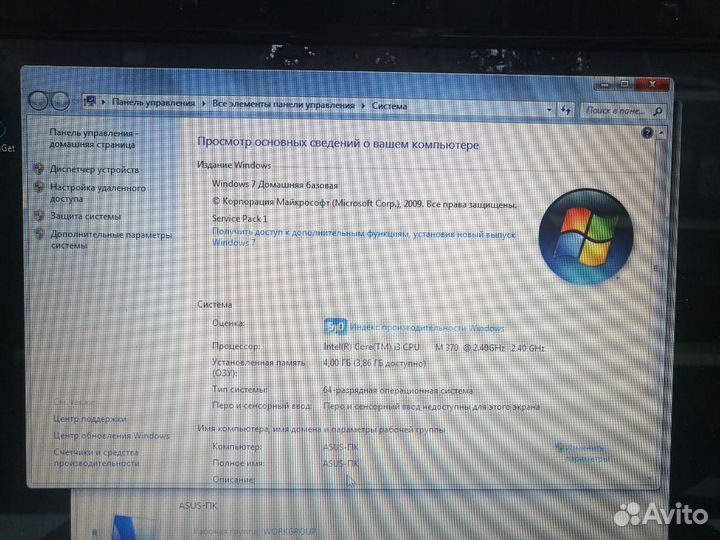Maximize the System window
This screenshot has height=540, width=720.
[x=624, y=84]
